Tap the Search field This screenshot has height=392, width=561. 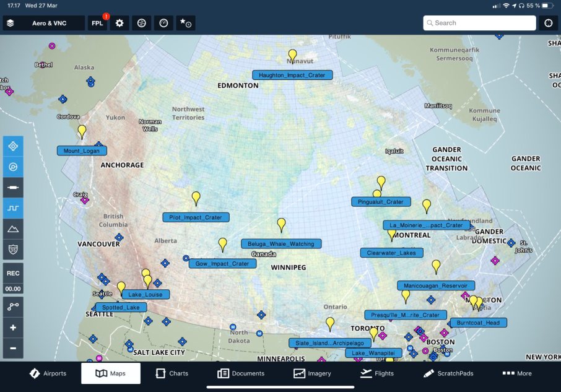pos(479,23)
